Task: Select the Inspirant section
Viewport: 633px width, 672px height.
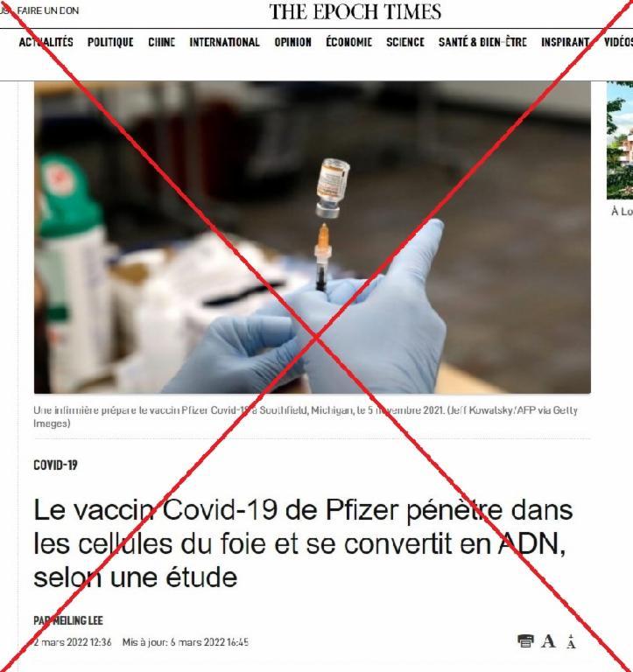Action: (566, 42)
